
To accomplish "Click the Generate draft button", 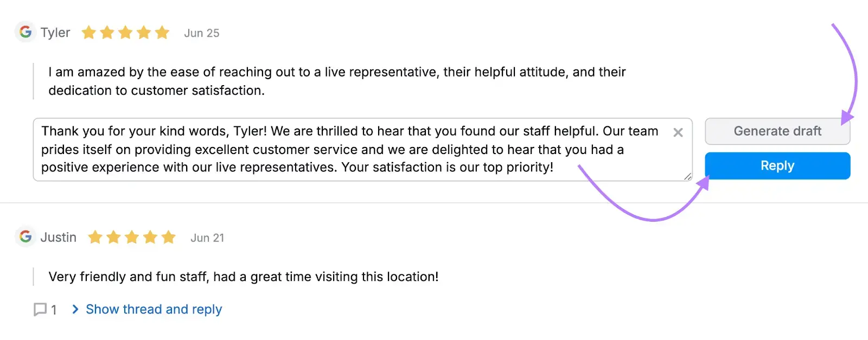I will pos(777,131).
